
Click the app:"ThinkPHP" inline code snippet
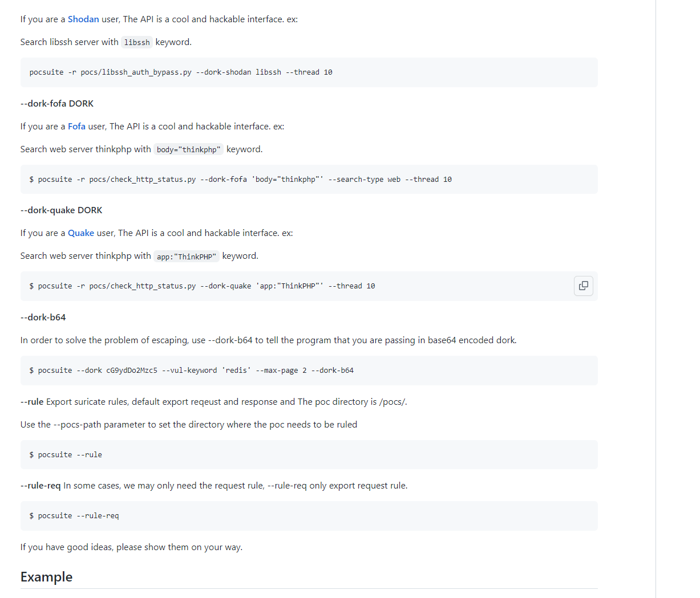click(187, 257)
